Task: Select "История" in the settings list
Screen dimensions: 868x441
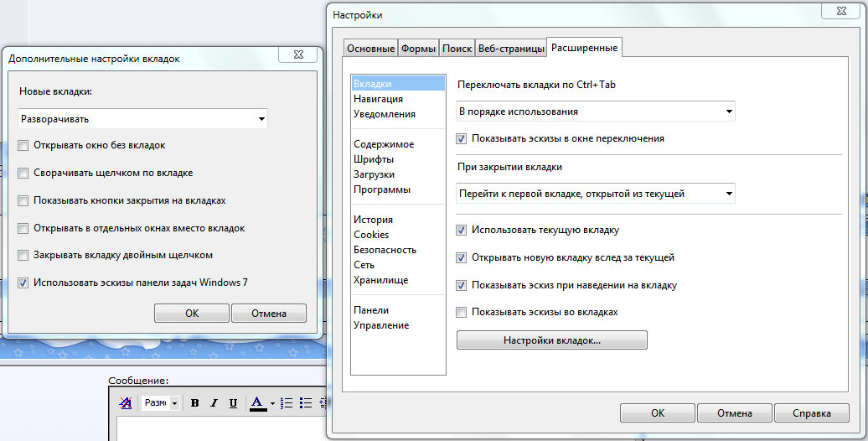Action: tap(398, 220)
